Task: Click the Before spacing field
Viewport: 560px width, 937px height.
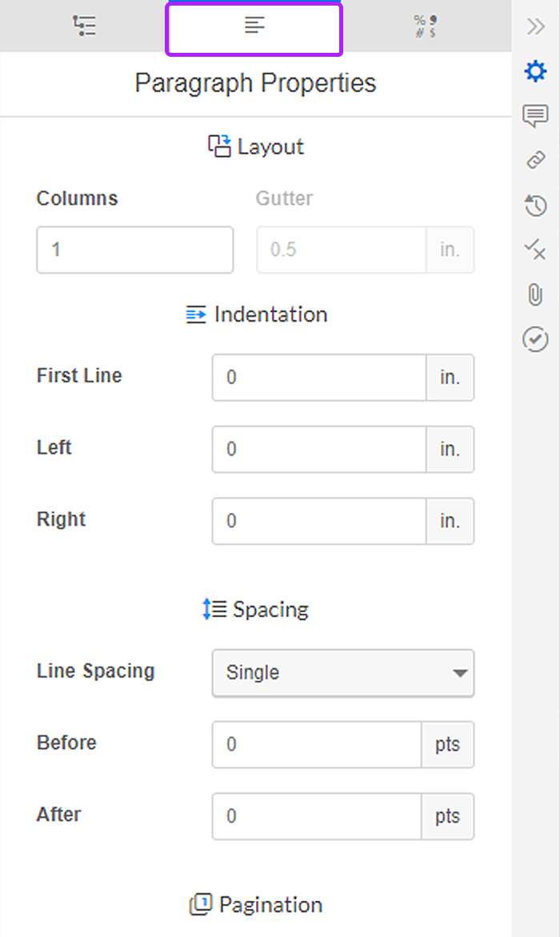Action: (317, 745)
